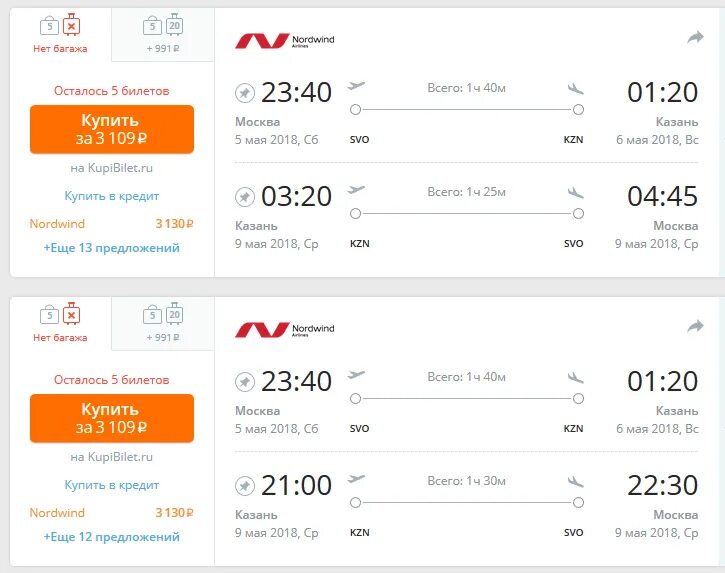Open 'Купить в кредит' on first ticket

click(x=111, y=196)
